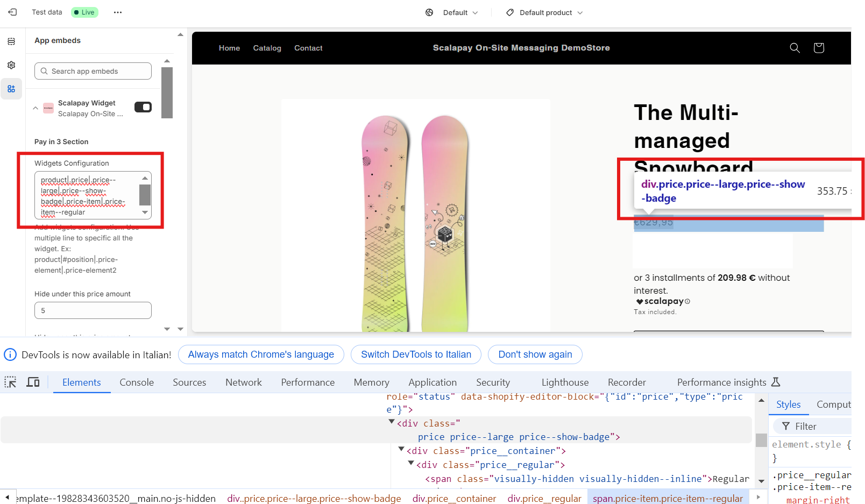Click the store search magnifier icon
The image size is (865, 504).
795,48
